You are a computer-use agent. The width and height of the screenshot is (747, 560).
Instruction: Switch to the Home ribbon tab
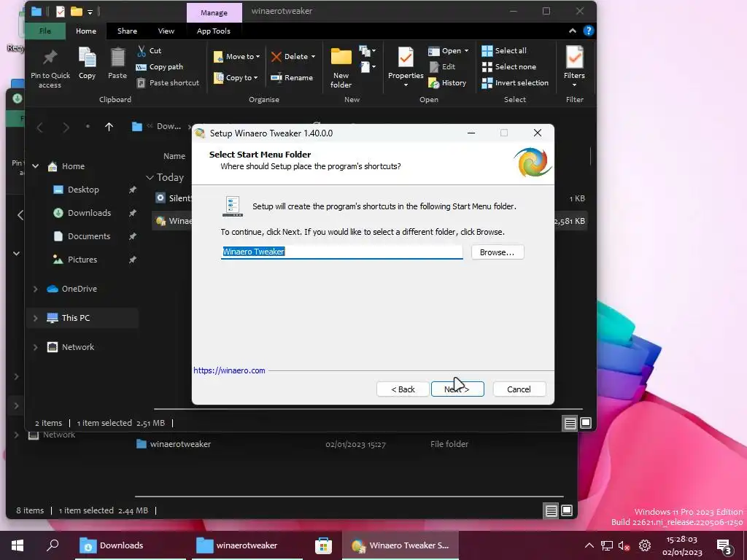tap(86, 31)
